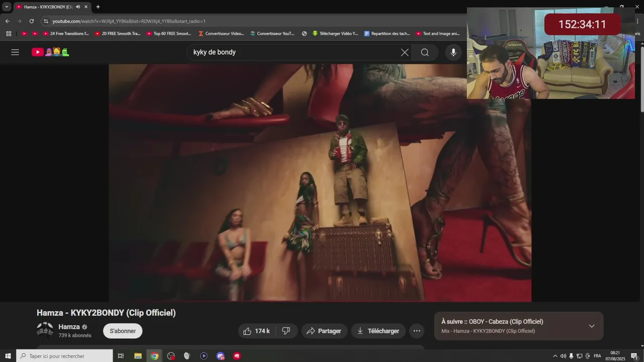Open the FRA language switcher

[597, 356]
